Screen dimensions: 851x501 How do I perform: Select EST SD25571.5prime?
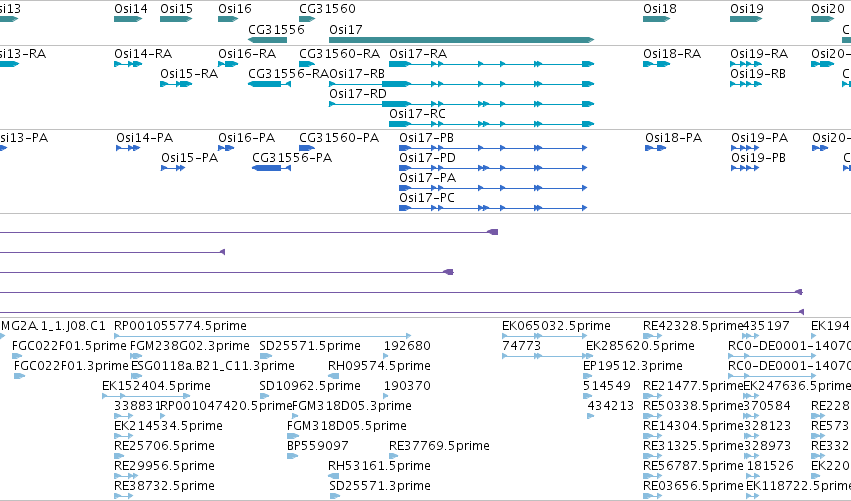[310, 346]
